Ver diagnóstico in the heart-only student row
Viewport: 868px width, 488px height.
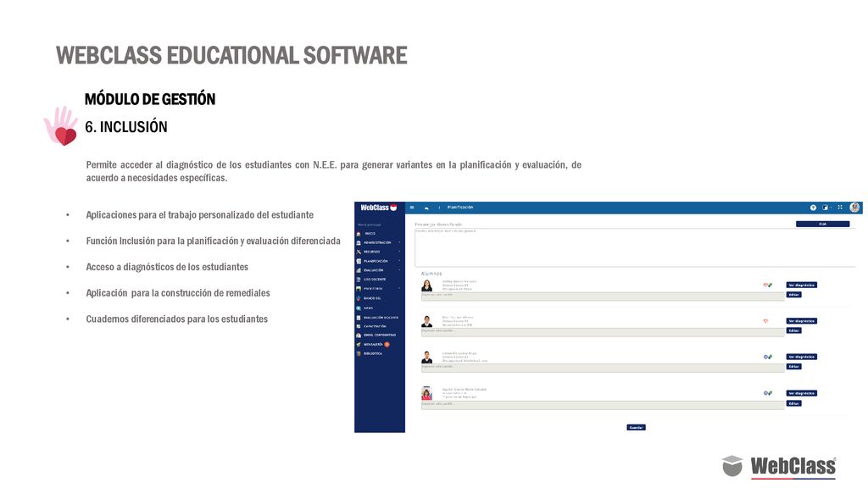pyautogui.click(x=802, y=321)
